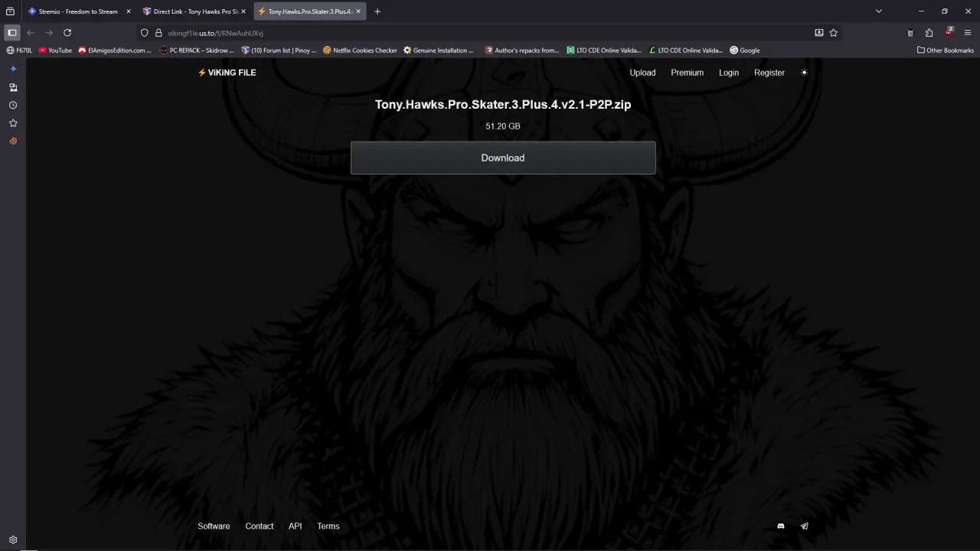The image size is (980, 551).
Task: Open the Telegram icon in the footer
Action: point(805,527)
